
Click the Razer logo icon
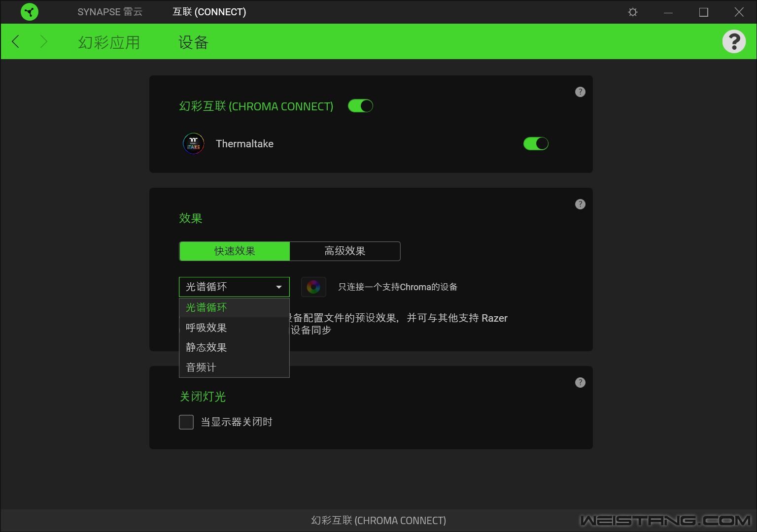[x=30, y=12]
